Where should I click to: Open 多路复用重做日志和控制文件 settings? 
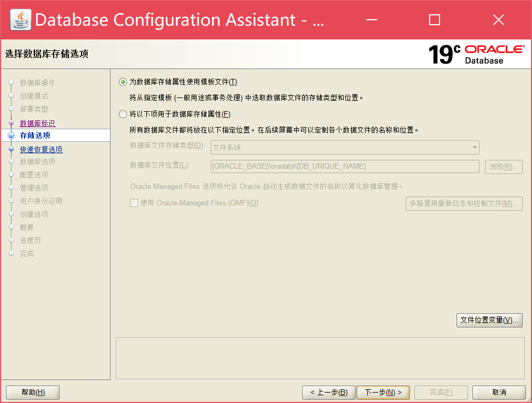coord(464,203)
